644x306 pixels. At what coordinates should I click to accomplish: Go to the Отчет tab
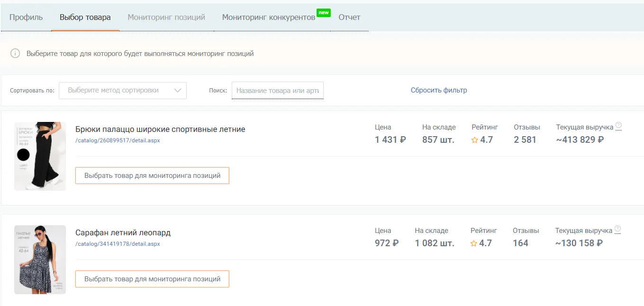349,17
